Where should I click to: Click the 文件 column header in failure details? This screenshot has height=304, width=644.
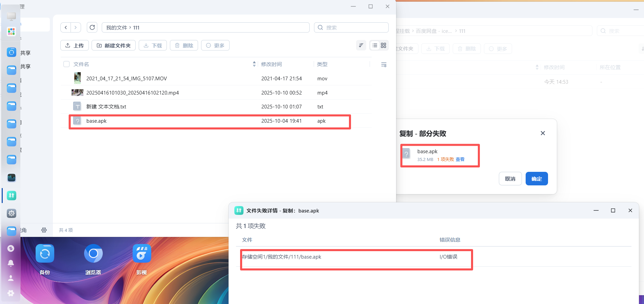247,240
